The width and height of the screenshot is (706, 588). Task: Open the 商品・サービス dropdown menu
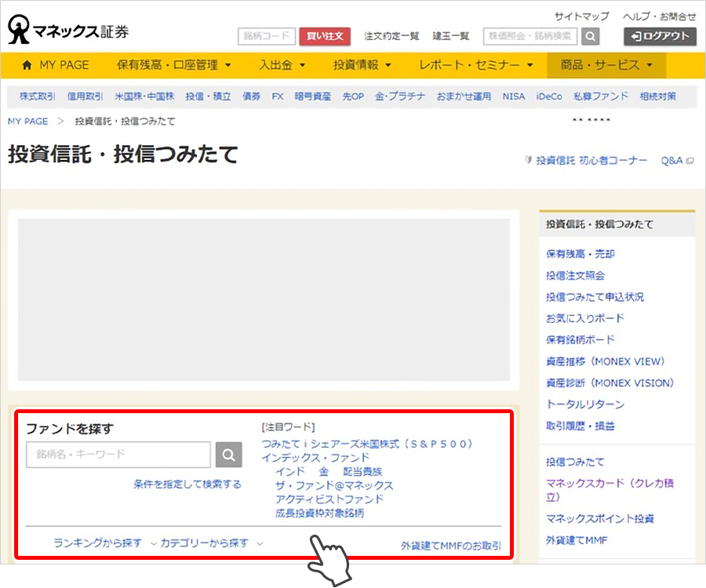[606, 65]
